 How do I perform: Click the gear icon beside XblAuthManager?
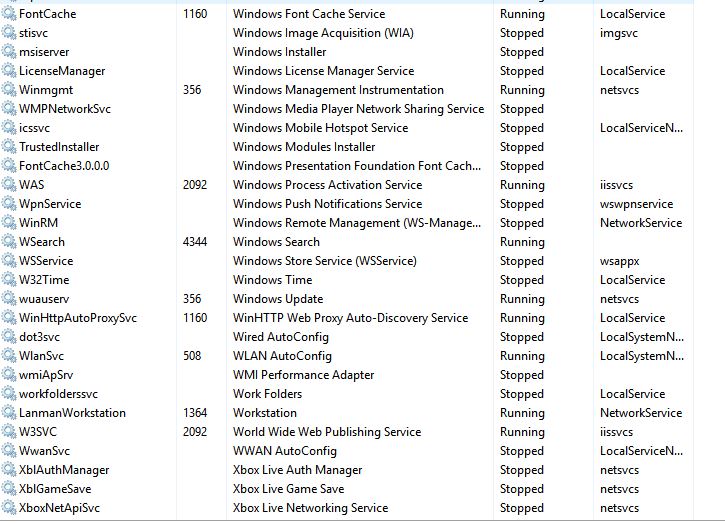[9, 469]
